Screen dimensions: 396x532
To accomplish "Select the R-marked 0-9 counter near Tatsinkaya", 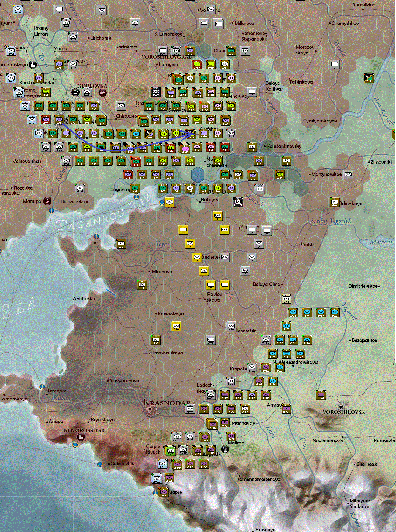I will (369, 78).
